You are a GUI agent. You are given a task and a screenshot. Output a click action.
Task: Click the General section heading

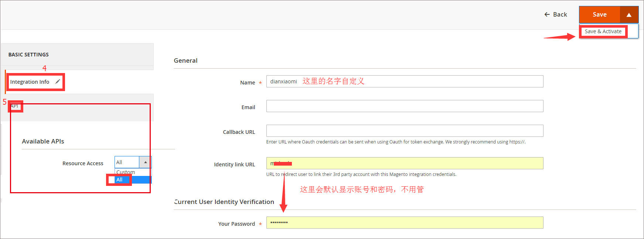click(x=185, y=60)
